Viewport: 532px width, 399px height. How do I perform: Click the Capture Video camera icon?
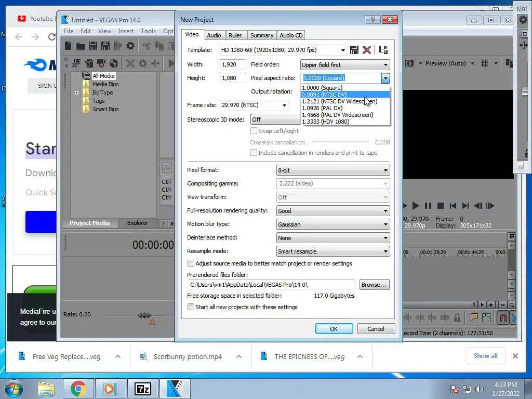(101, 63)
